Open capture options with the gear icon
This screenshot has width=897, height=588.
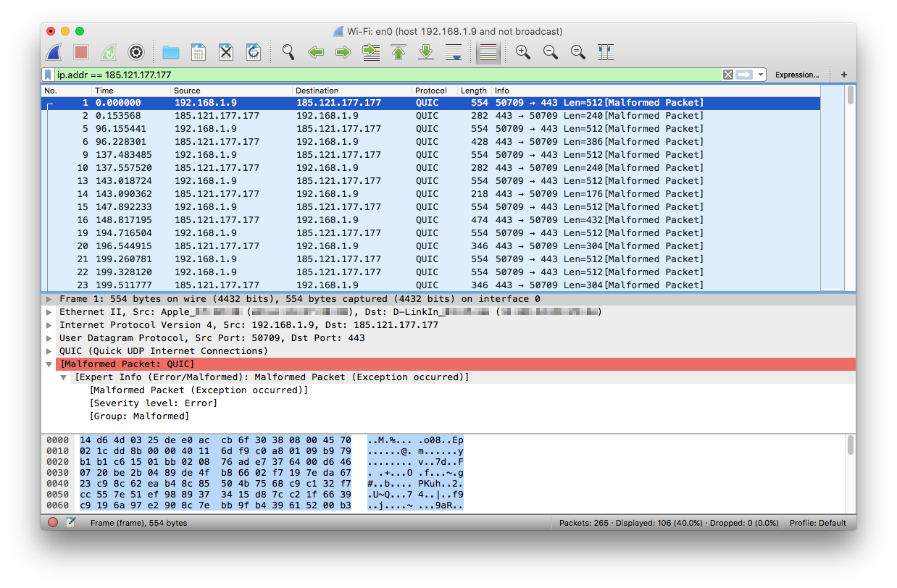(x=135, y=52)
